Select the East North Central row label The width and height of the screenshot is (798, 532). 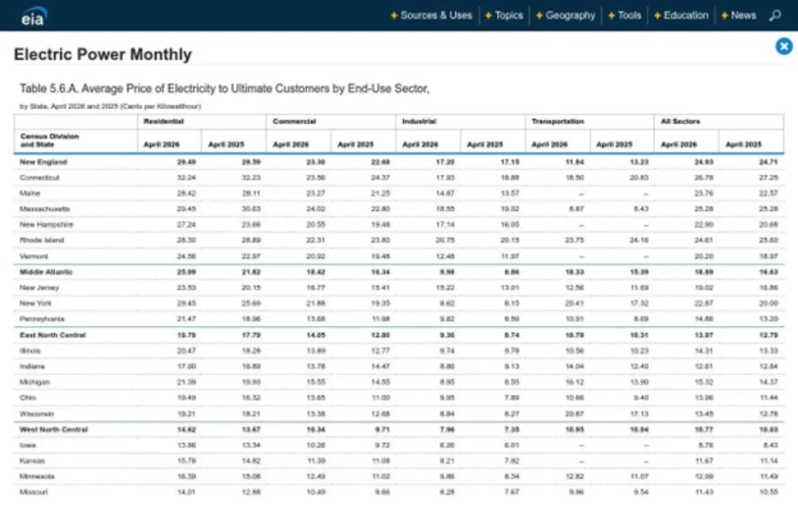pyautogui.click(x=53, y=335)
